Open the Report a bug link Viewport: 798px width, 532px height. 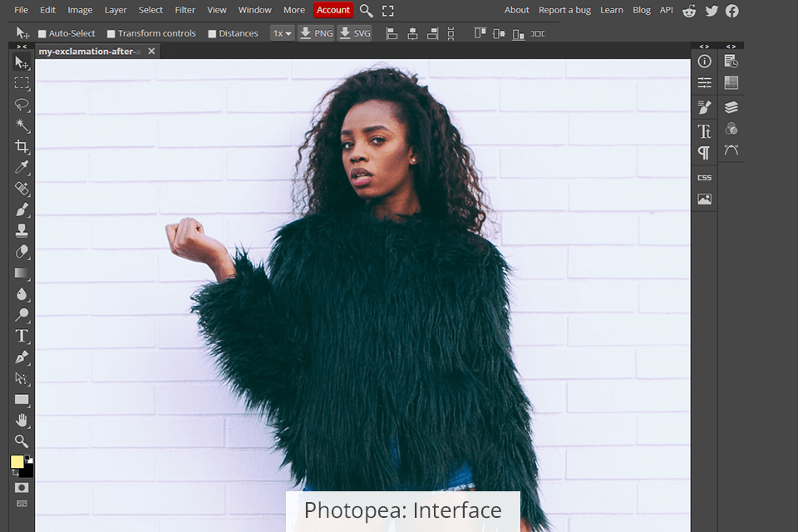pyautogui.click(x=564, y=10)
